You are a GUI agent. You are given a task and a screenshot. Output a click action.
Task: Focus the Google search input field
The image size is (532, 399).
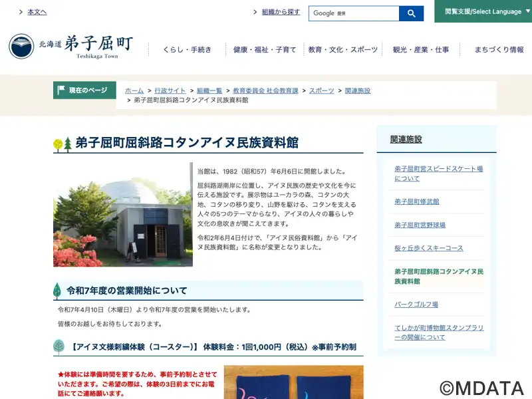(354, 13)
